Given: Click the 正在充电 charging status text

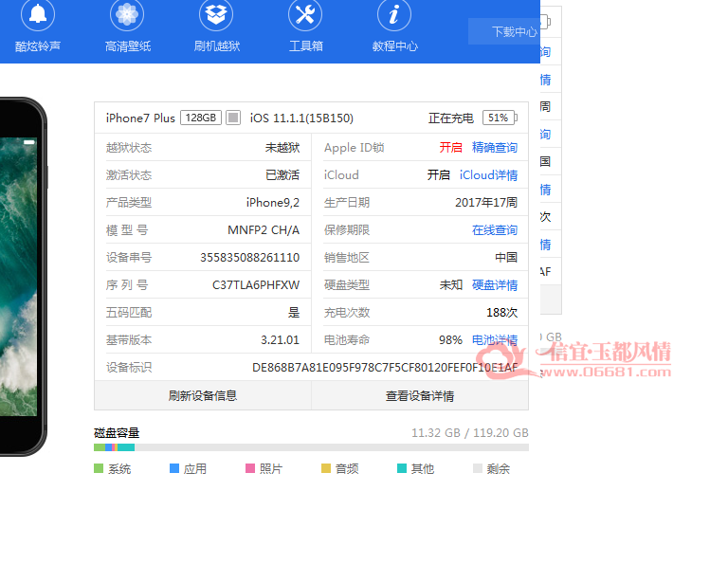Looking at the screenshot, I should tap(451, 118).
